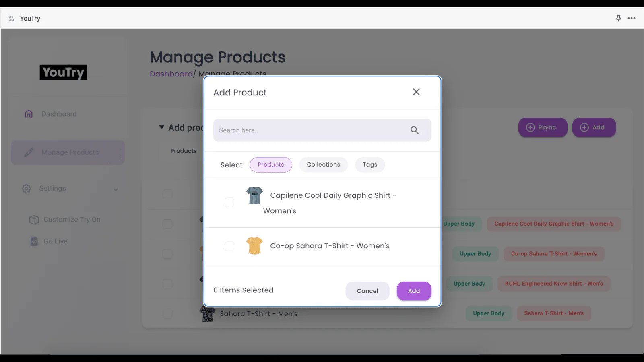The image size is (644, 362).
Task: Collapse the Add products section triangle
Action: [x=161, y=127]
